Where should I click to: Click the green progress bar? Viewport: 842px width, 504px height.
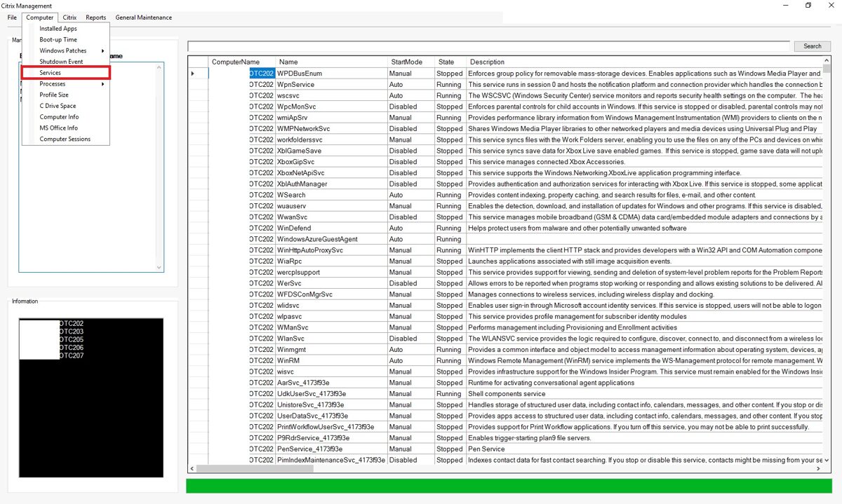point(509,486)
